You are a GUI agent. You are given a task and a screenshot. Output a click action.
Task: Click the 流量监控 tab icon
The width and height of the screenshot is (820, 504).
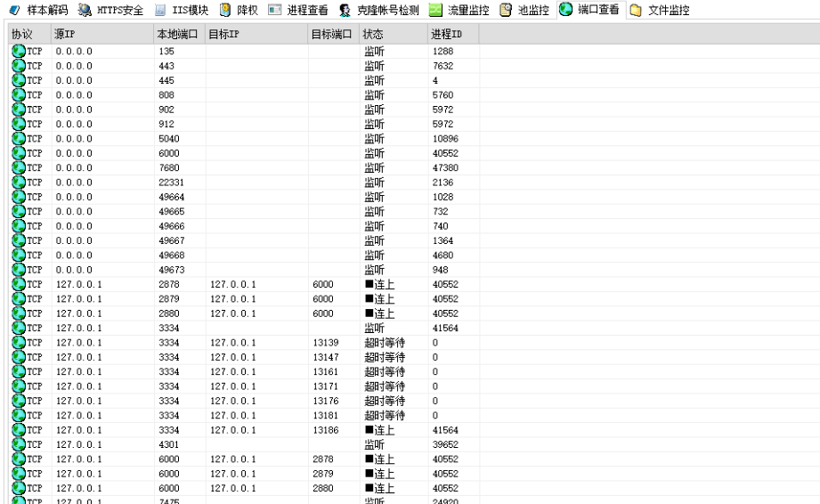tap(435, 10)
